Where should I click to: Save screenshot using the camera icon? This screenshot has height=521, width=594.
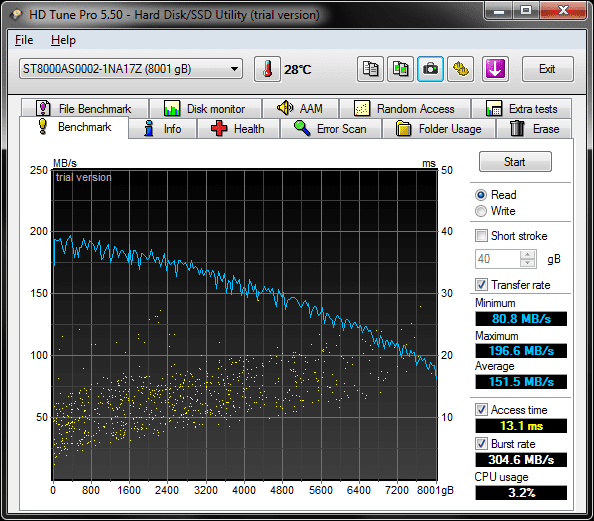430,69
